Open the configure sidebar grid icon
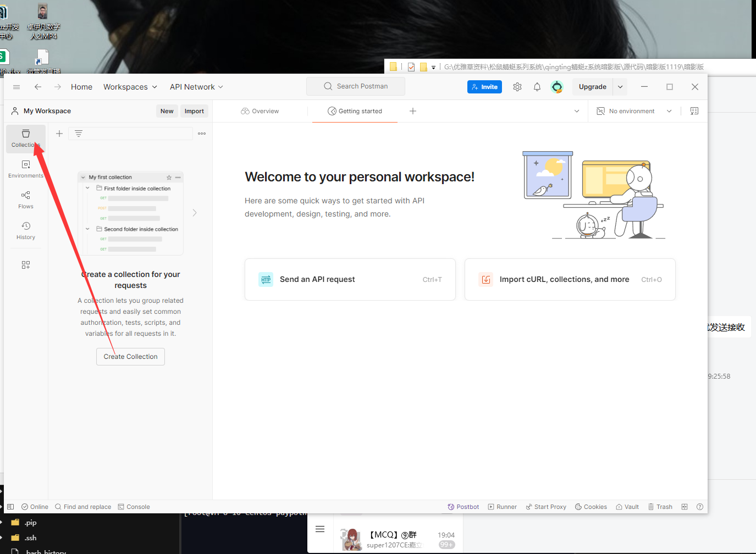The width and height of the screenshot is (756, 554). [x=26, y=265]
